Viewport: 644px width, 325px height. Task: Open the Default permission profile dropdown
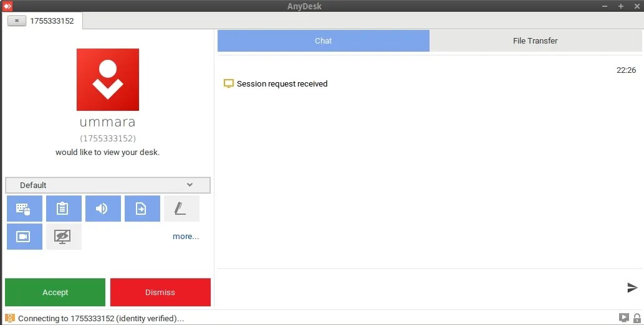[108, 185]
